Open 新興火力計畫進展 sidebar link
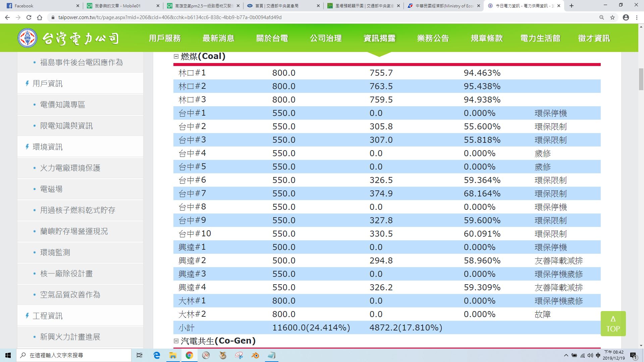The height and width of the screenshot is (362, 644). tap(70, 337)
